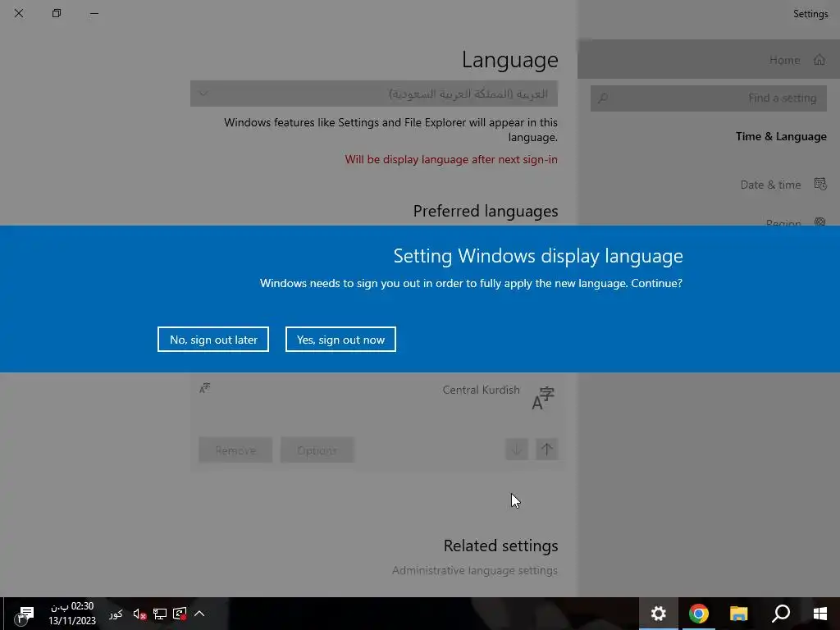
Task: Select Central Kurdish language entry
Action: [377, 399]
